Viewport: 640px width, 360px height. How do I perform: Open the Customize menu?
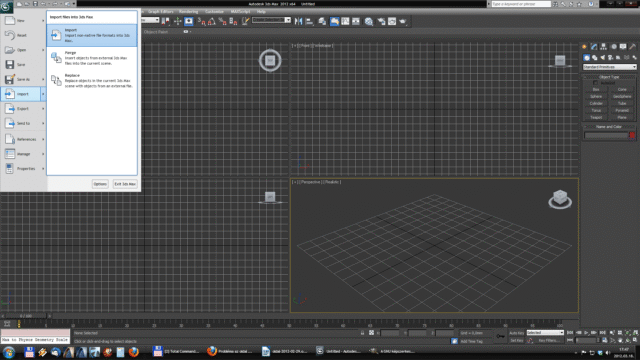[214, 11]
